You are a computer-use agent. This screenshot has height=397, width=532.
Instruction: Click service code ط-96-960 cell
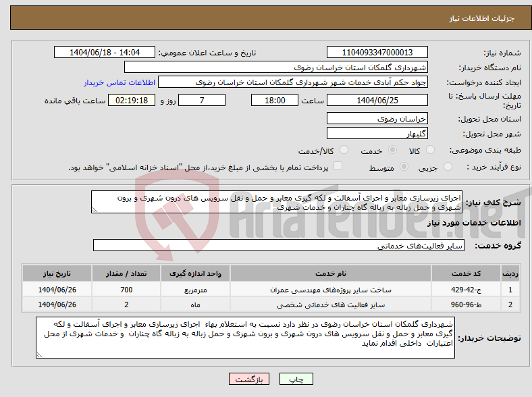pyautogui.click(x=467, y=305)
